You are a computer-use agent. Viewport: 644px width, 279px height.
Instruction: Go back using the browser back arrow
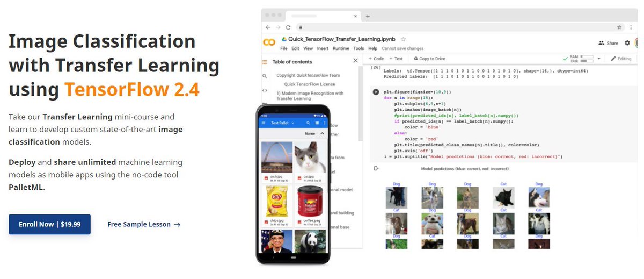point(268,27)
